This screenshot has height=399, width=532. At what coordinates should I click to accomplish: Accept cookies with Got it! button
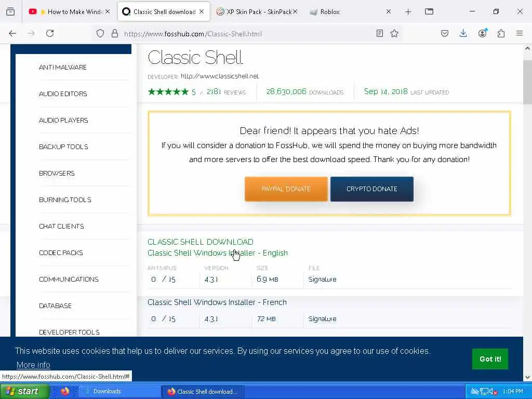490,358
